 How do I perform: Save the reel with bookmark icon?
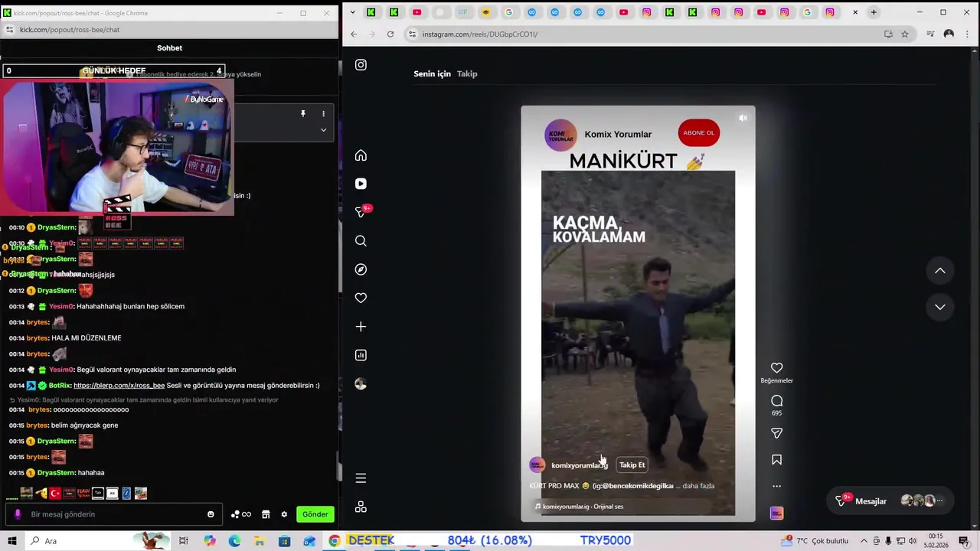pyautogui.click(x=776, y=460)
